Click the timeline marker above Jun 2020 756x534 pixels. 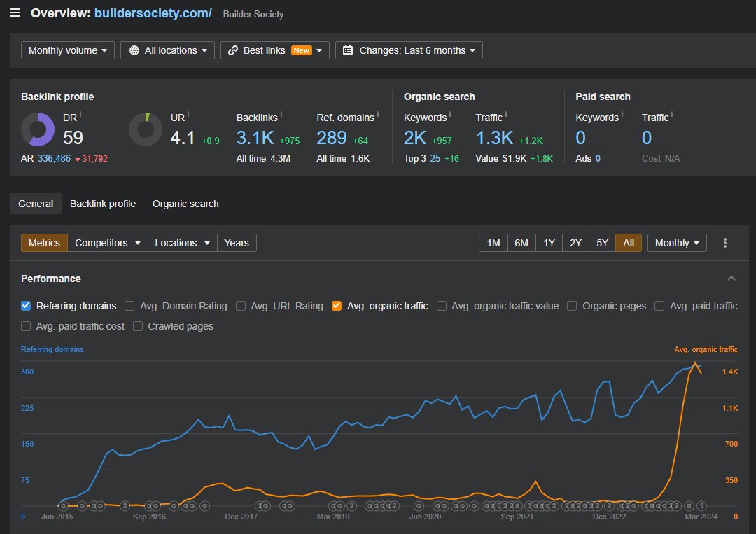(x=419, y=505)
